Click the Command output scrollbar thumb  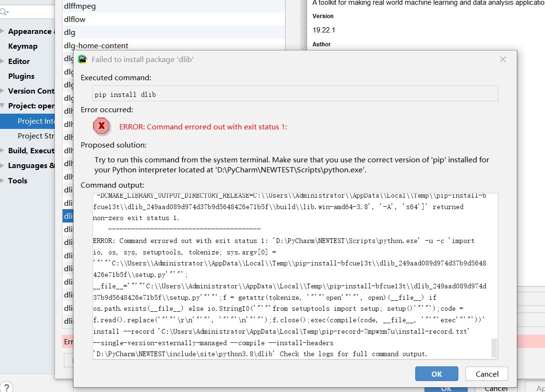[494, 348]
